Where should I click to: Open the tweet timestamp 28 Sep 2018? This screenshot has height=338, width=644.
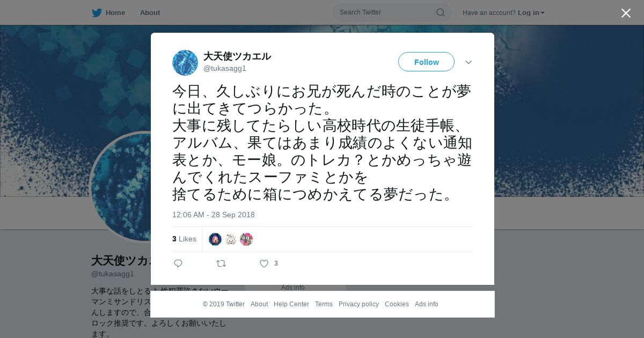214,215
